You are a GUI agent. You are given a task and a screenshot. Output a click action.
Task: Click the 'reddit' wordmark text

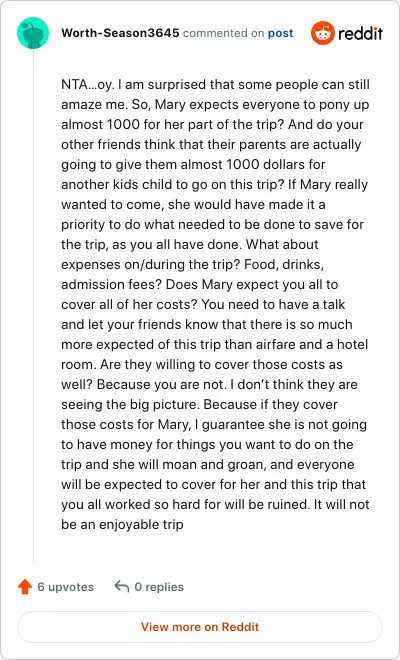click(360, 33)
